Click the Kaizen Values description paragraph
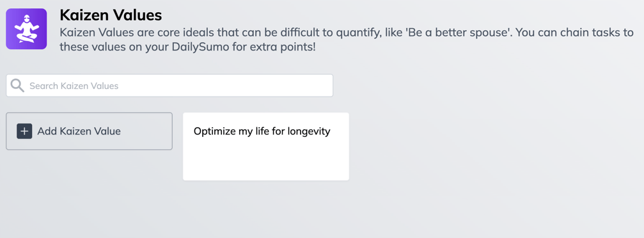This screenshot has width=644, height=238. [x=346, y=40]
